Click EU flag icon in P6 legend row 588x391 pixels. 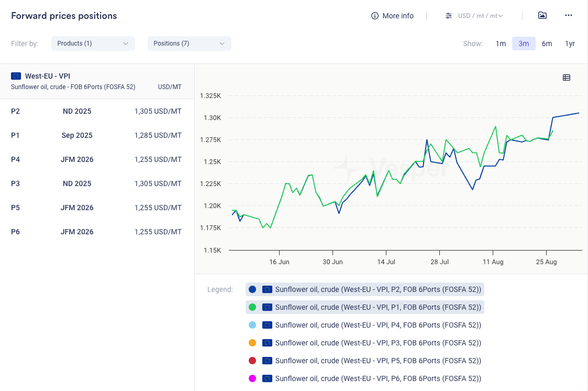268,378
